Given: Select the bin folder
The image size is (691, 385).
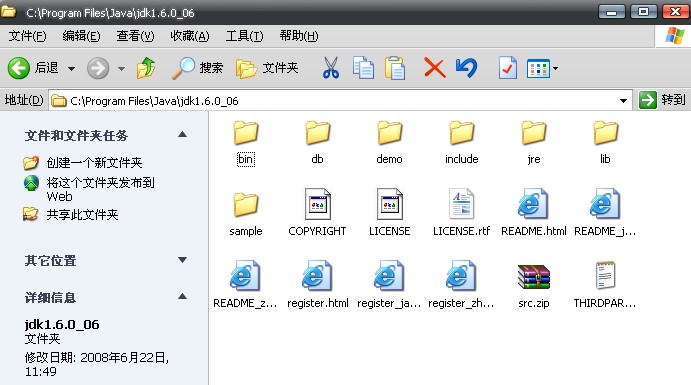Looking at the screenshot, I should pos(245,143).
